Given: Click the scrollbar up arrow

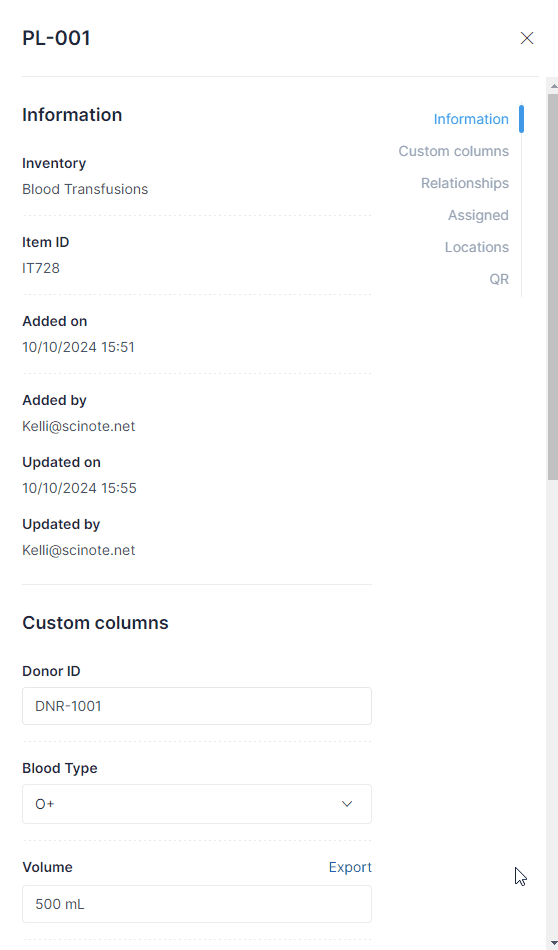Looking at the screenshot, I should [552, 86].
